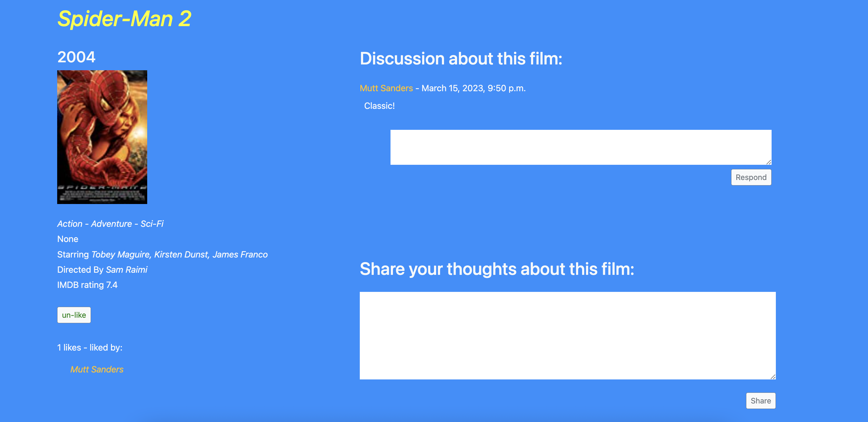This screenshot has width=868, height=422.
Task: Click the 'None' description text
Action: pos(68,239)
